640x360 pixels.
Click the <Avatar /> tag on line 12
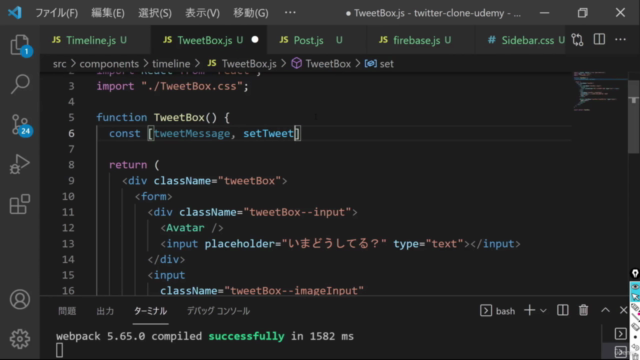click(192, 228)
